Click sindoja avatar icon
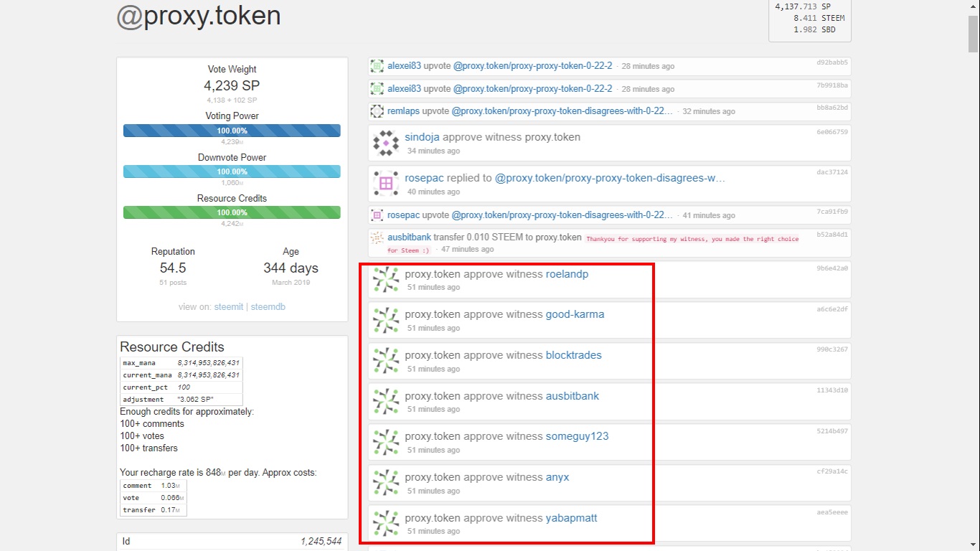This screenshot has width=980, height=551. 386,143
